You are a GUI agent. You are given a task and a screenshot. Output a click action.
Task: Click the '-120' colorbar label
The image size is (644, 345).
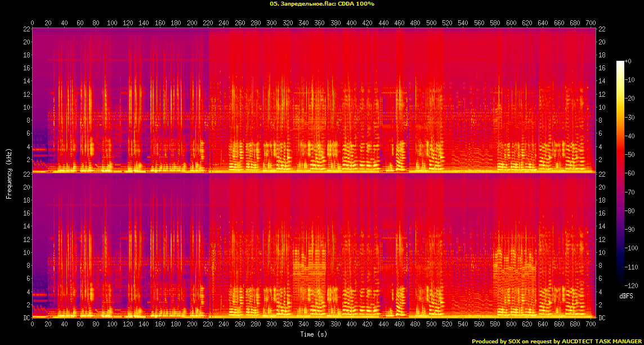tap(630, 285)
